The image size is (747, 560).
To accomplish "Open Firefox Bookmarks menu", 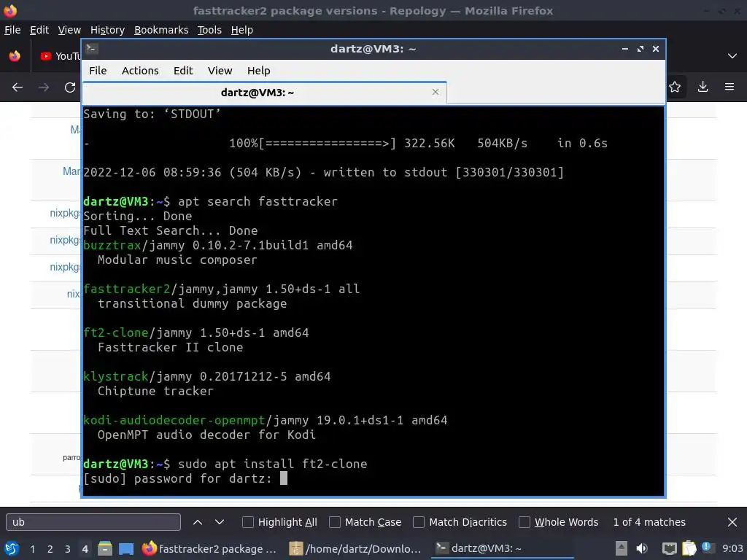I will tap(161, 30).
